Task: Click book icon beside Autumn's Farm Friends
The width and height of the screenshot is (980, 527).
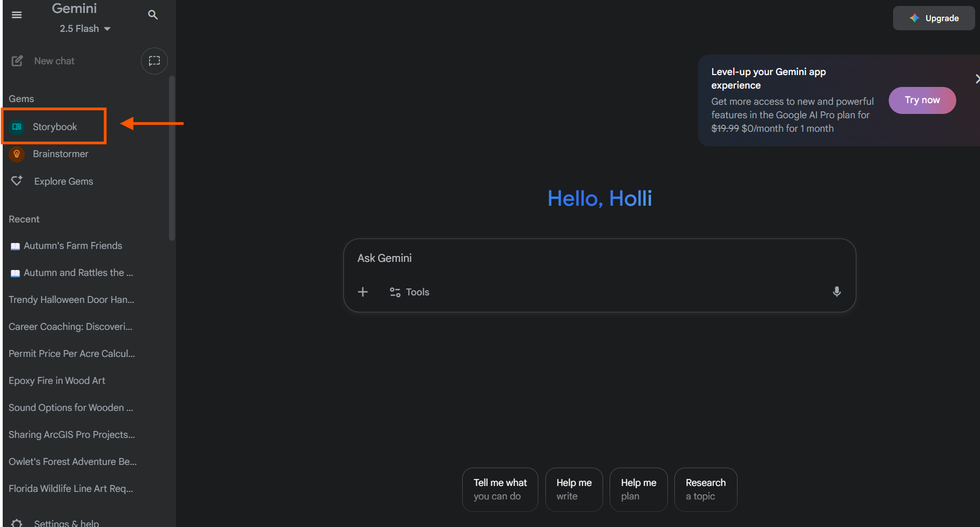Action: 15,246
